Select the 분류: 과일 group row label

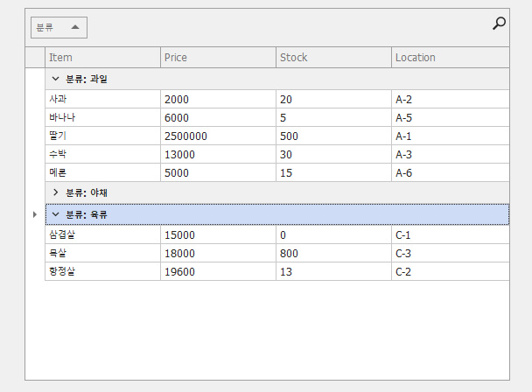87,79
